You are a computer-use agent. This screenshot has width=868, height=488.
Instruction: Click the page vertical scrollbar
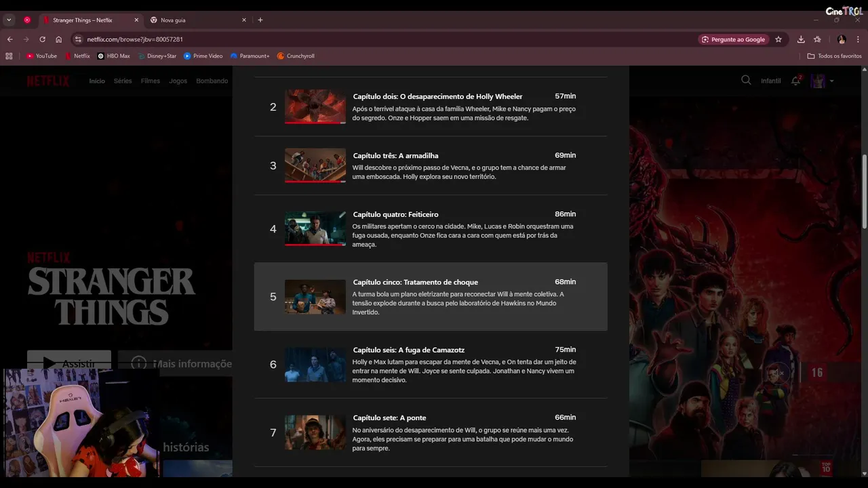864,191
